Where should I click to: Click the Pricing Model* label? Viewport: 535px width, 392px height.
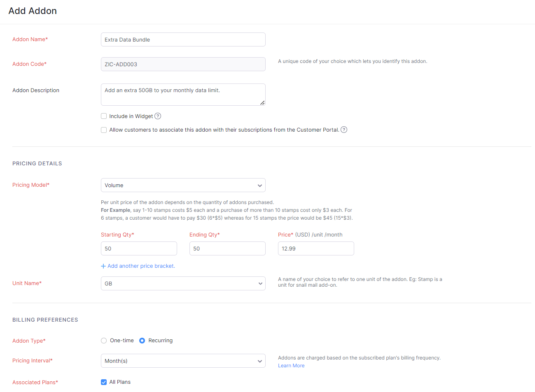point(31,185)
